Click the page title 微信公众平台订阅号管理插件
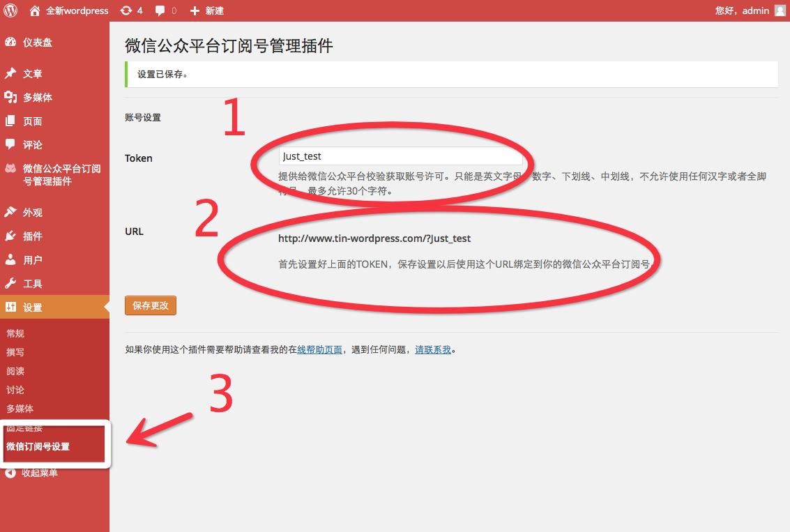The height and width of the screenshot is (532, 790). pyautogui.click(x=229, y=46)
